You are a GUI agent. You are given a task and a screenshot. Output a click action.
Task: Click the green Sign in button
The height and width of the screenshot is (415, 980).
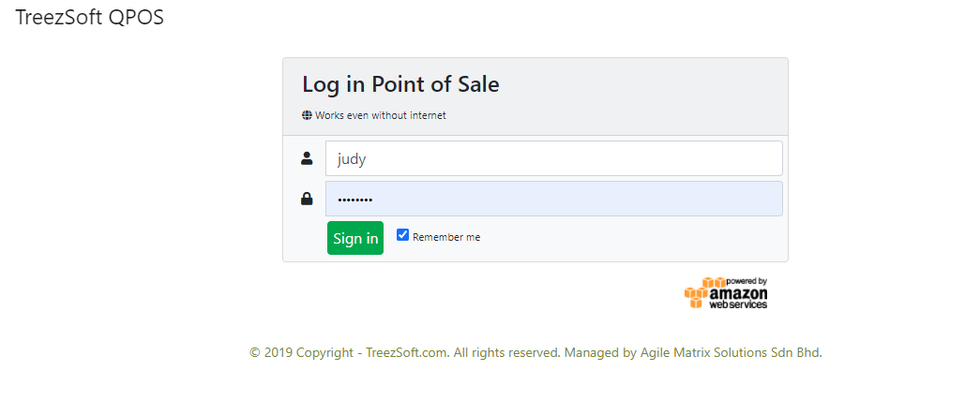(355, 238)
